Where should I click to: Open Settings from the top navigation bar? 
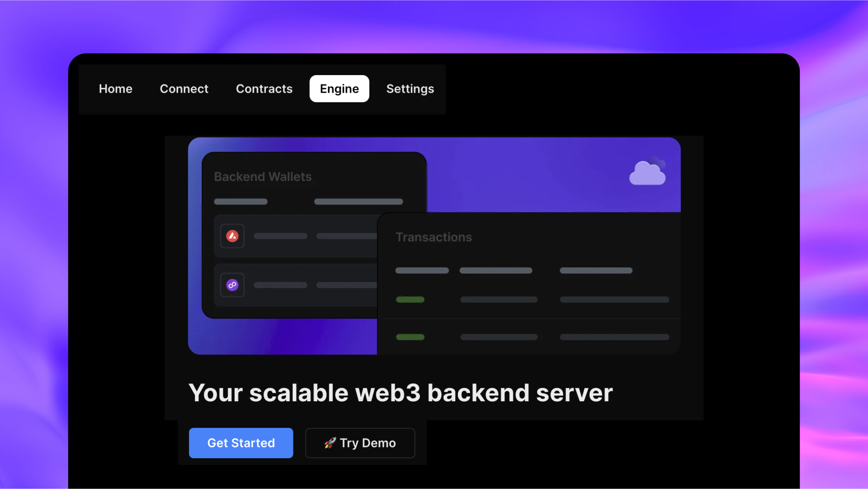tap(410, 89)
